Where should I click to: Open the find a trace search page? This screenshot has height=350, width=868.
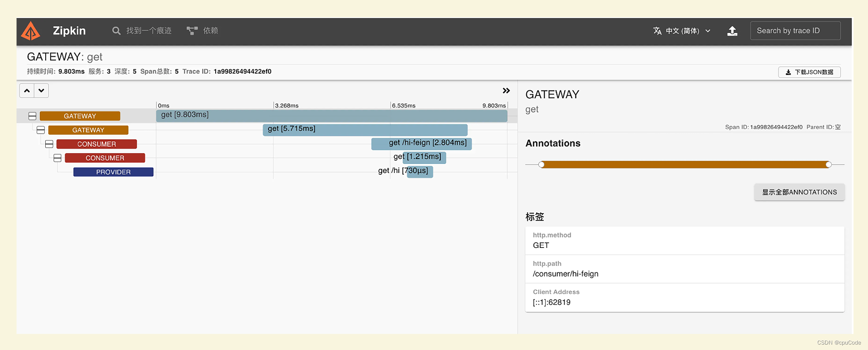coord(142,31)
